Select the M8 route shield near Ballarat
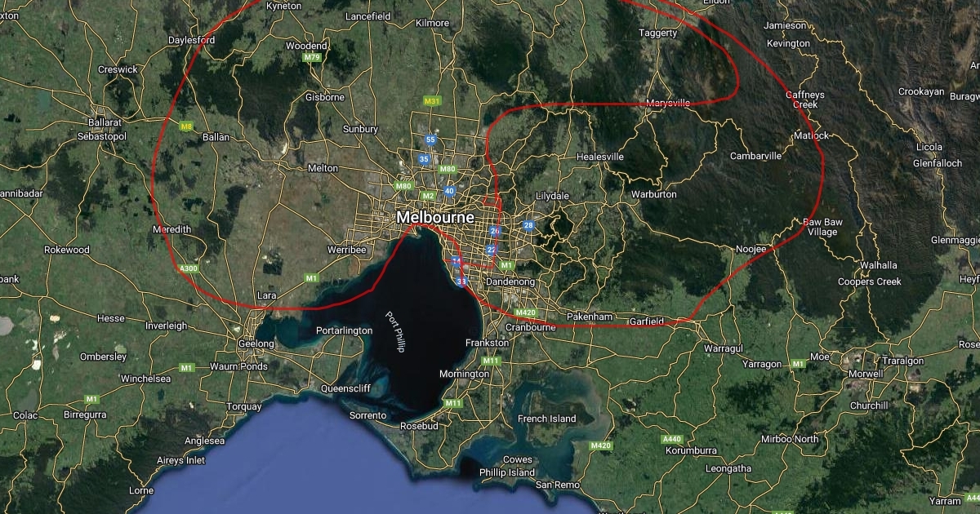The width and height of the screenshot is (980, 514). tap(187, 126)
